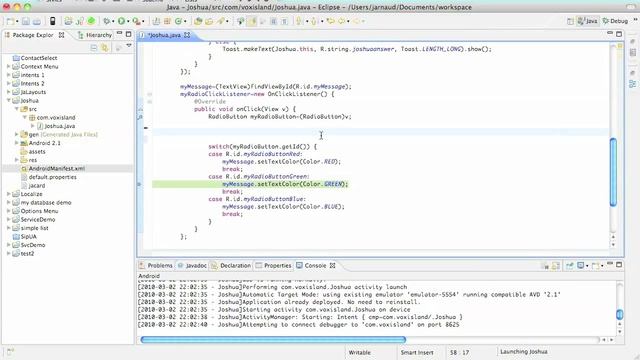Expand the Context Menu project
The image size is (640, 360).
(9, 67)
